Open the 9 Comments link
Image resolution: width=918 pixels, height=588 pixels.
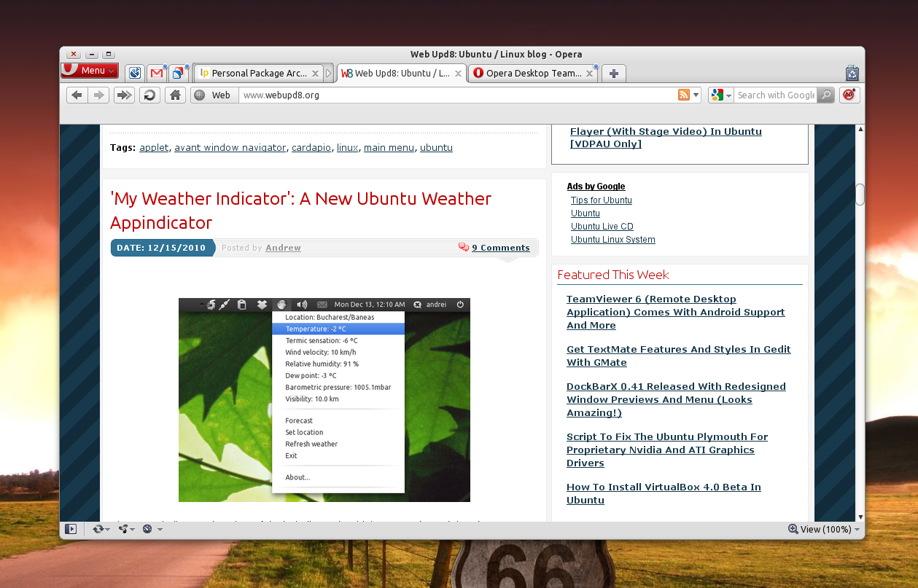tap(500, 248)
